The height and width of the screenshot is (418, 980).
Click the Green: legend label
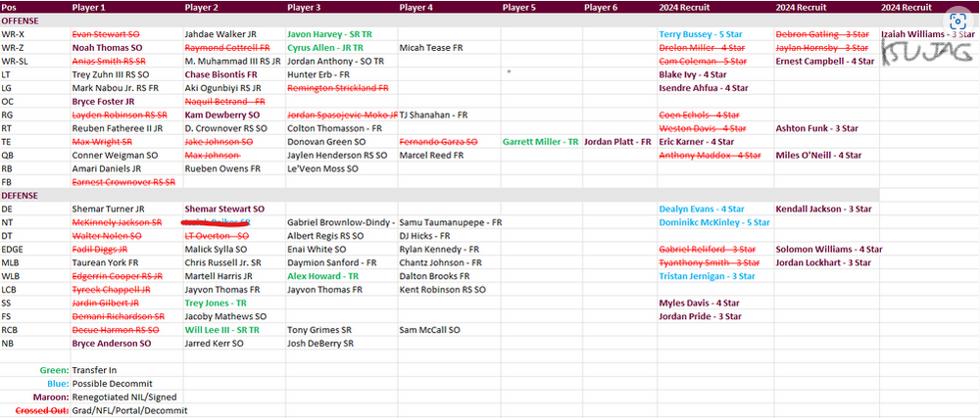[x=53, y=371]
